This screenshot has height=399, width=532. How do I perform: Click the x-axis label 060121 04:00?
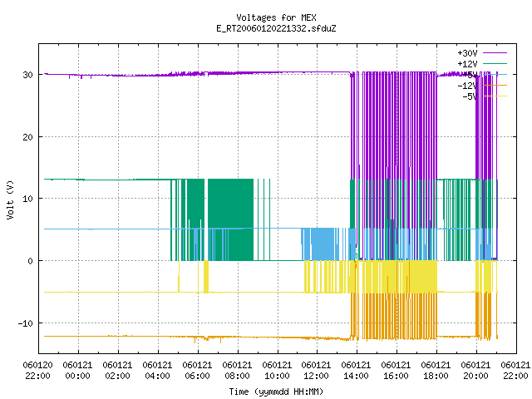coord(157,371)
